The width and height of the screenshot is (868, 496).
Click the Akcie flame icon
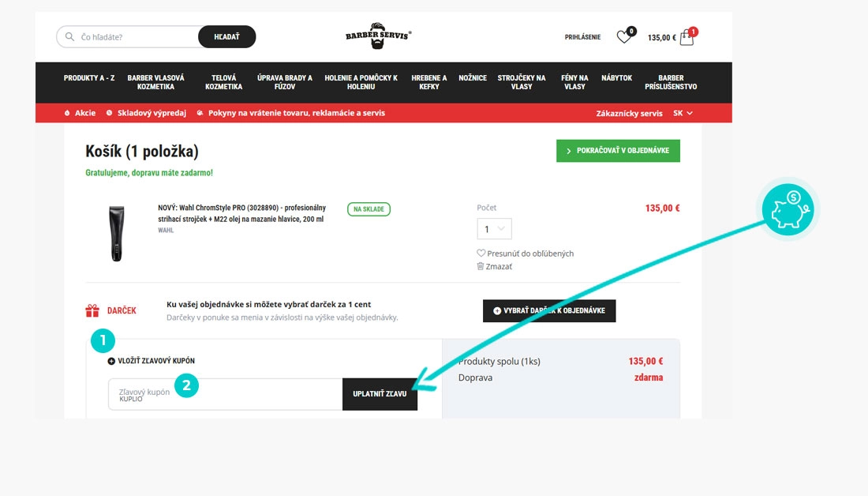point(67,113)
